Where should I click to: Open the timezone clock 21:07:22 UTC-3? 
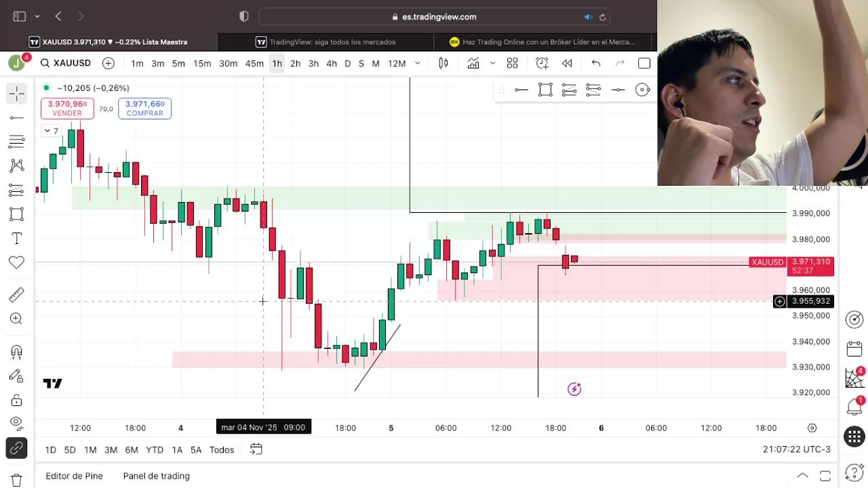point(796,450)
